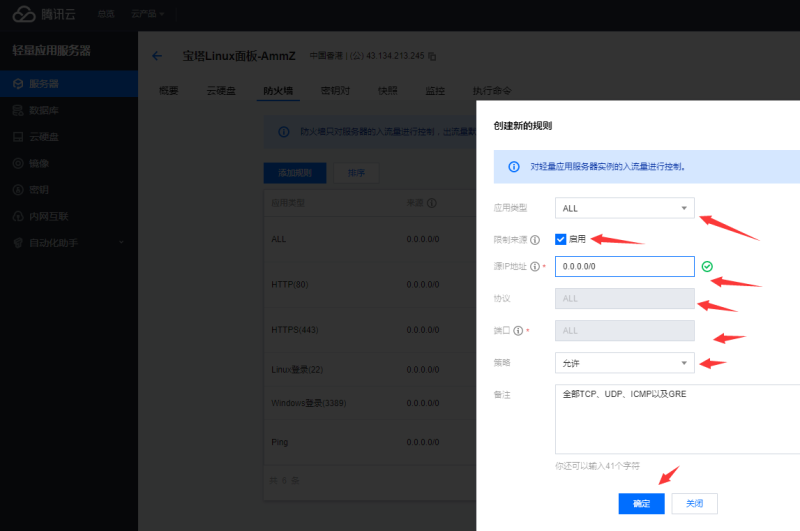Switch to the 防火墙 tab

click(x=278, y=91)
